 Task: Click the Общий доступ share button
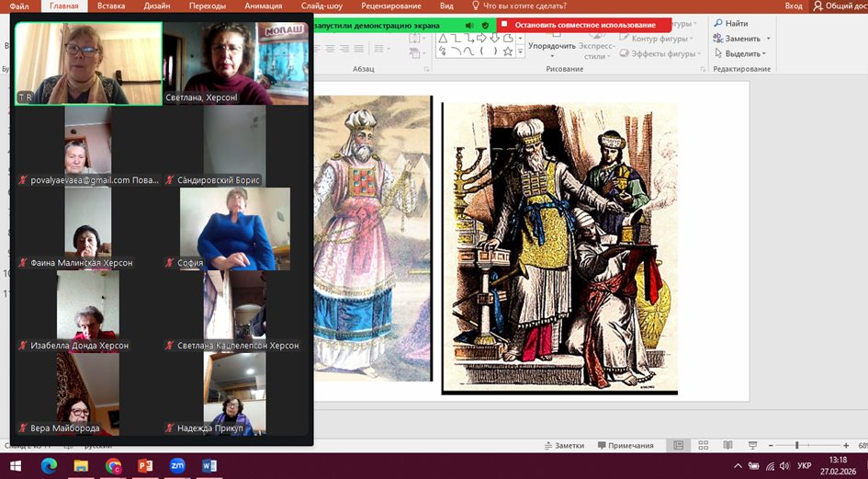836,6
